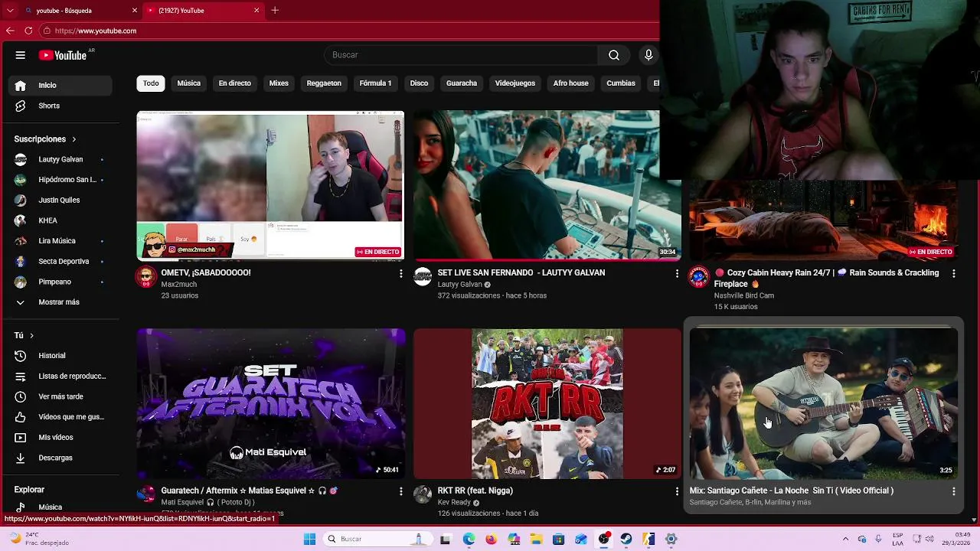Open options menu for SET LIVE SAN FERNANDO video
980x551 pixels.
click(x=677, y=273)
